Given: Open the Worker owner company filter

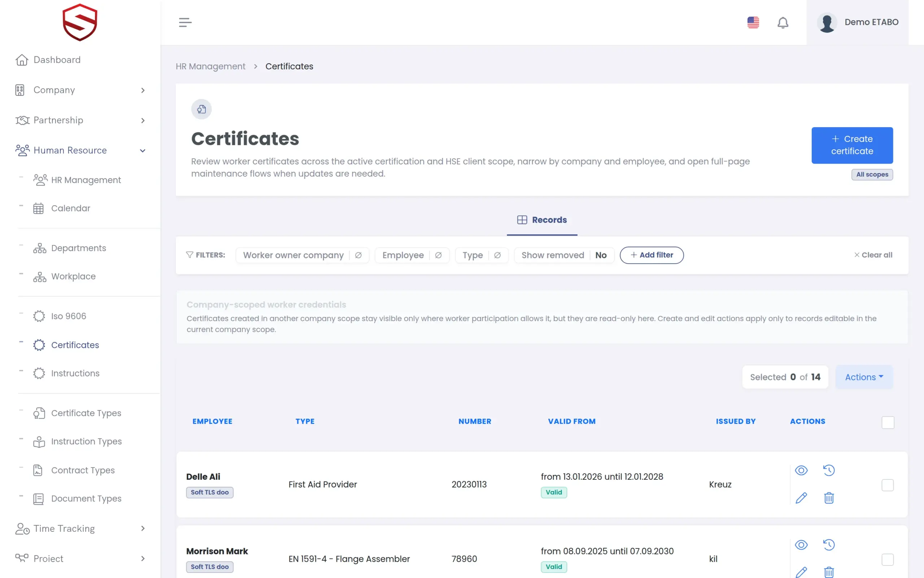Looking at the screenshot, I should point(302,255).
